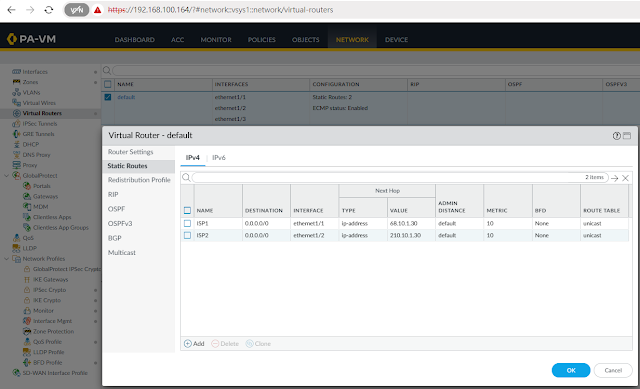Open the MONITOR top tab

click(216, 40)
